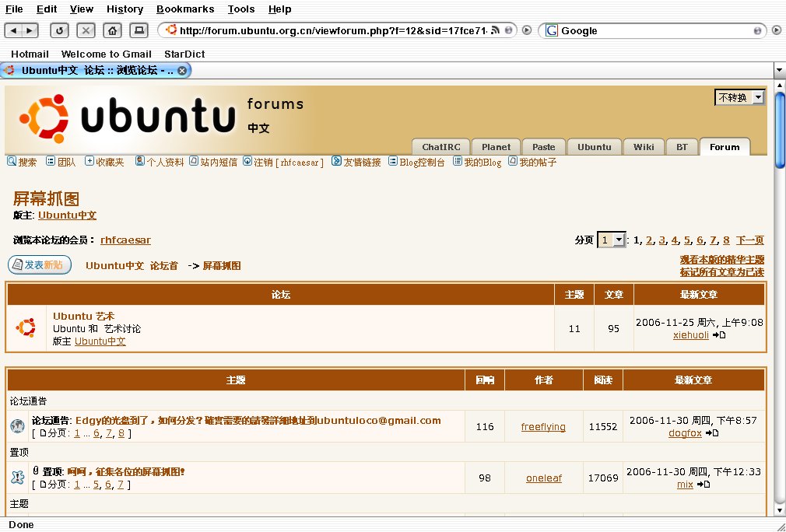Switch to the Planet site tab
Screen dimensions: 786x532
pyautogui.click(x=497, y=147)
